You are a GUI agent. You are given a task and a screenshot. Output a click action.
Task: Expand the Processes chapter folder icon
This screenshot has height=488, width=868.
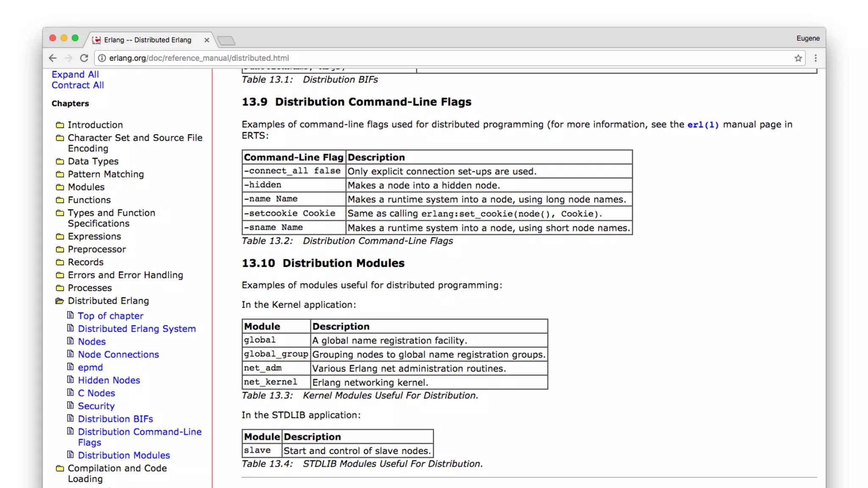60,288
